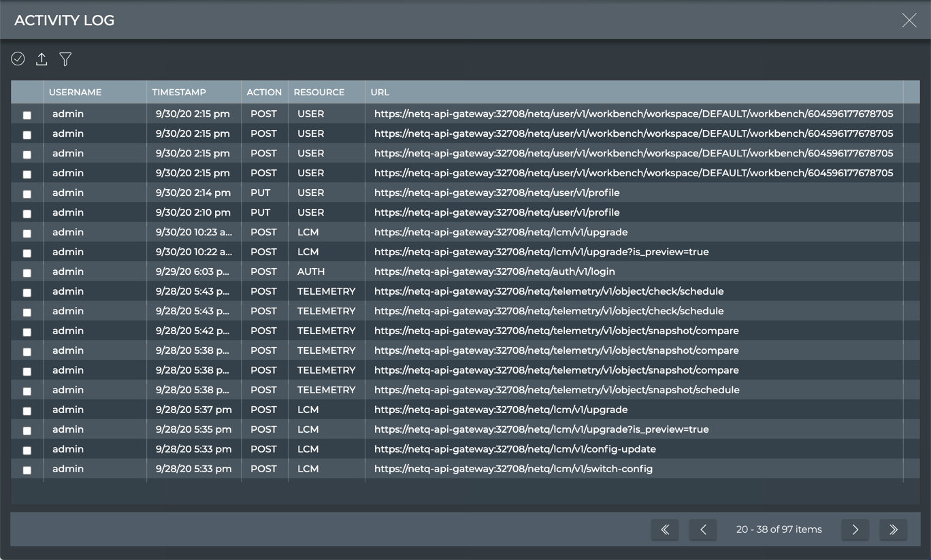Sort by the TIMESTAMP column header
Viewport: 931px width, 560px height.
tap(179, 93)
